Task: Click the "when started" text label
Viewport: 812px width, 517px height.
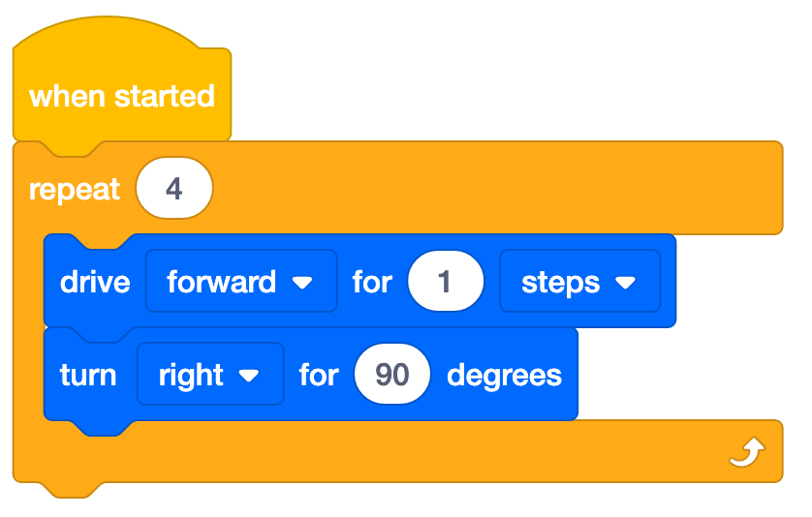Action: click(x=121, y=97)
